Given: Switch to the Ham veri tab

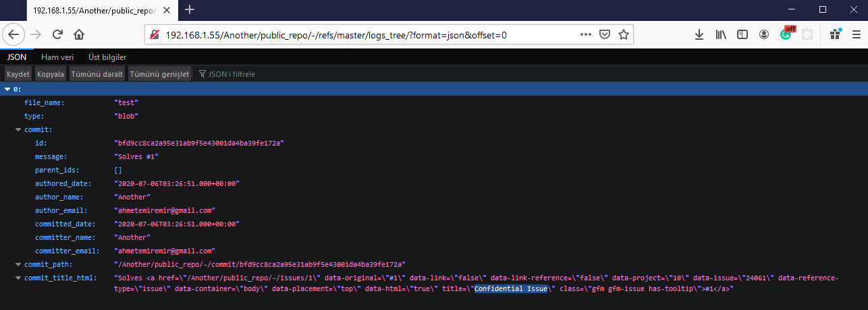Looking at the screenshot, I should click(57, 57).
